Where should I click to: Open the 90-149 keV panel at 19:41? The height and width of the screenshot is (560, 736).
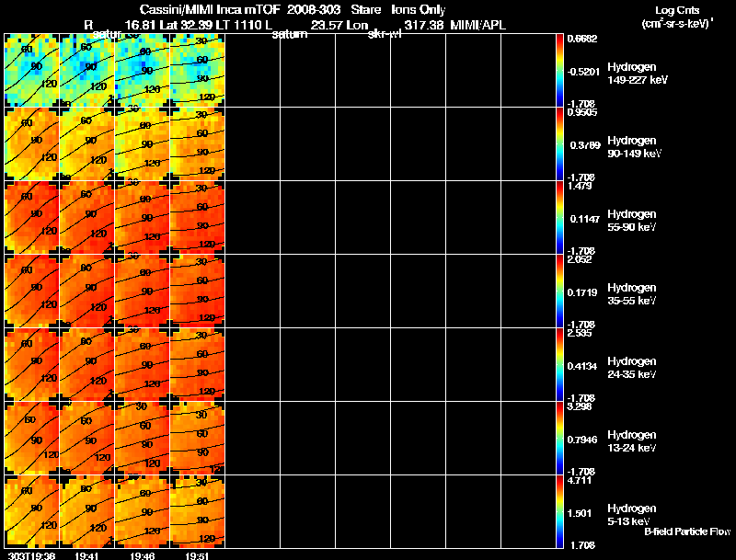86,143
